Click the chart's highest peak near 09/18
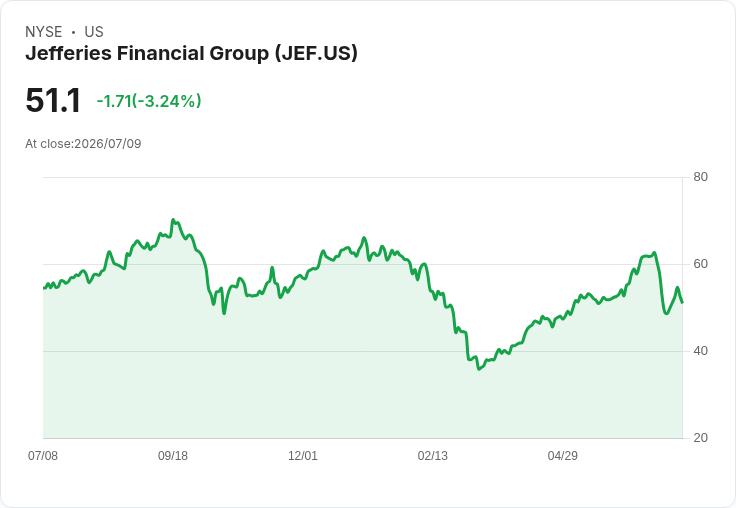Screen dimensions: 736x508 [x=173, y=220]
